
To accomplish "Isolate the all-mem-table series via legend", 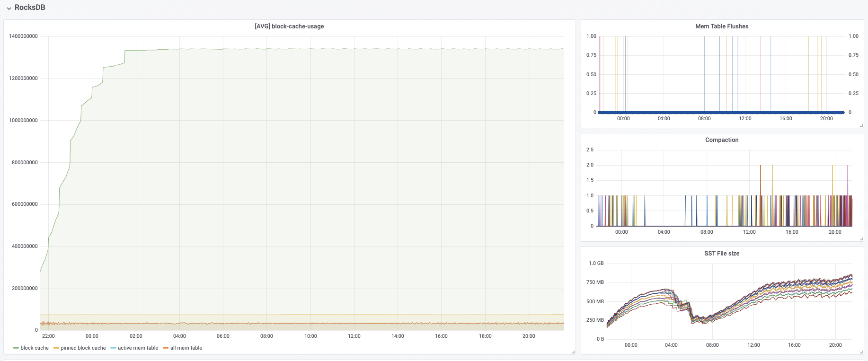I will click(186, 348).
